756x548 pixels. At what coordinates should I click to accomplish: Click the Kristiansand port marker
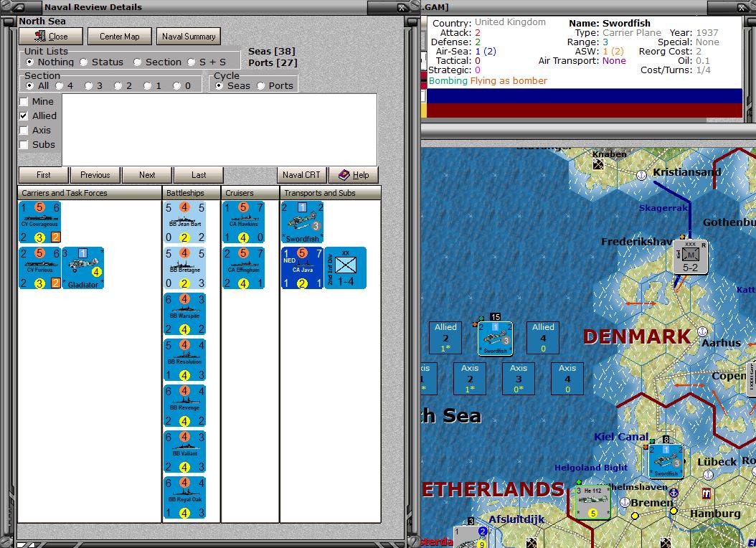click(x=641, y=175)
